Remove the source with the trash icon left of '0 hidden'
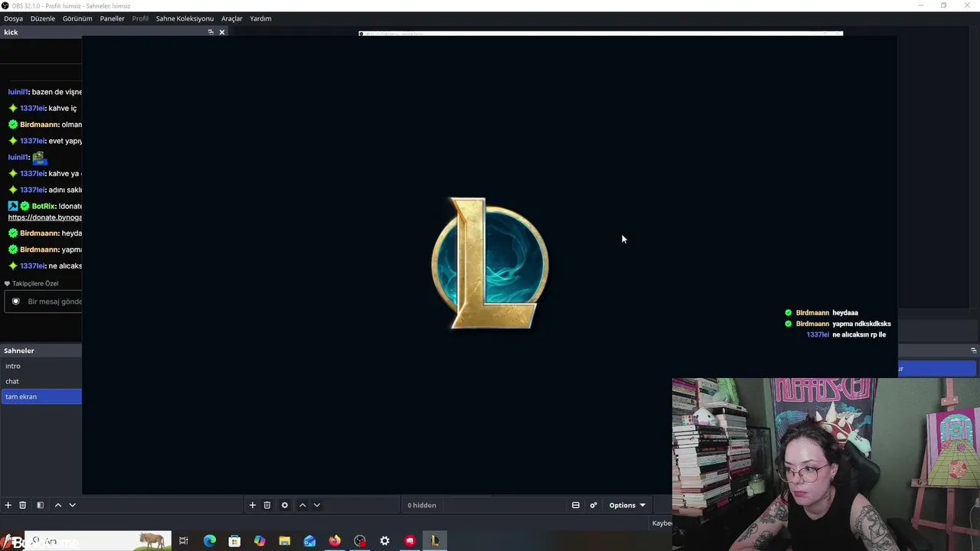 (x=267, y=505)
